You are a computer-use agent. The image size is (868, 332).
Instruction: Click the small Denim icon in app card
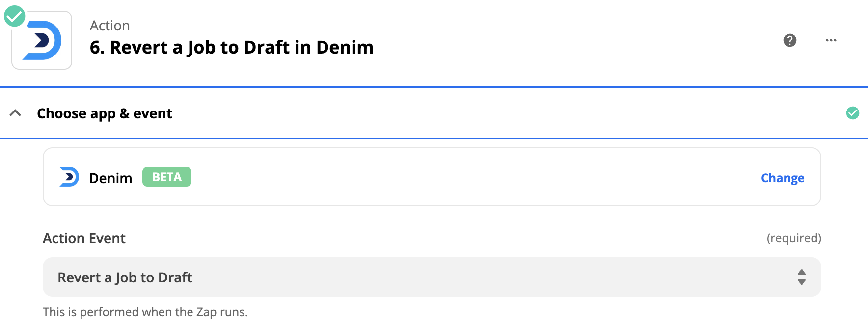[x=69, y=177]
